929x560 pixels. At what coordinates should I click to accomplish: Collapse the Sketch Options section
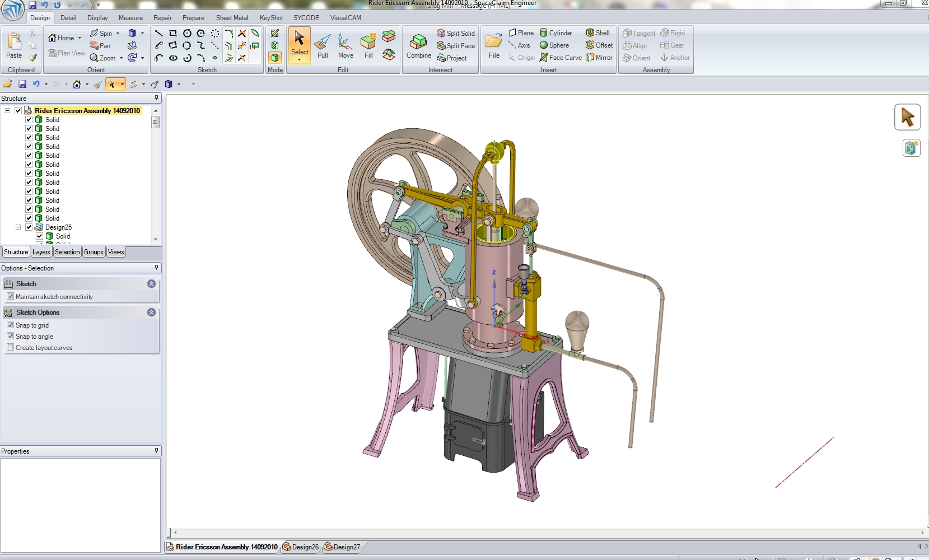click(x=151, y=312)
